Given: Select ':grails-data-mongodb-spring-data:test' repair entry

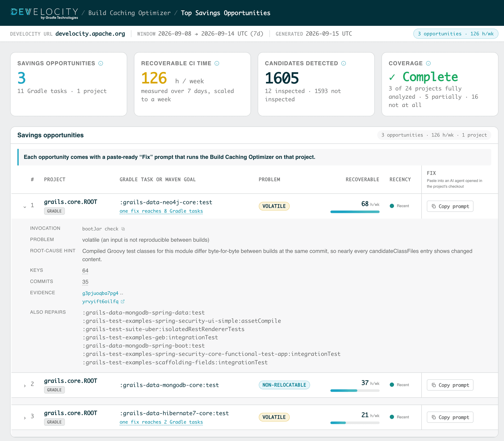Looking at the screenshot, I should coord(144,313).
